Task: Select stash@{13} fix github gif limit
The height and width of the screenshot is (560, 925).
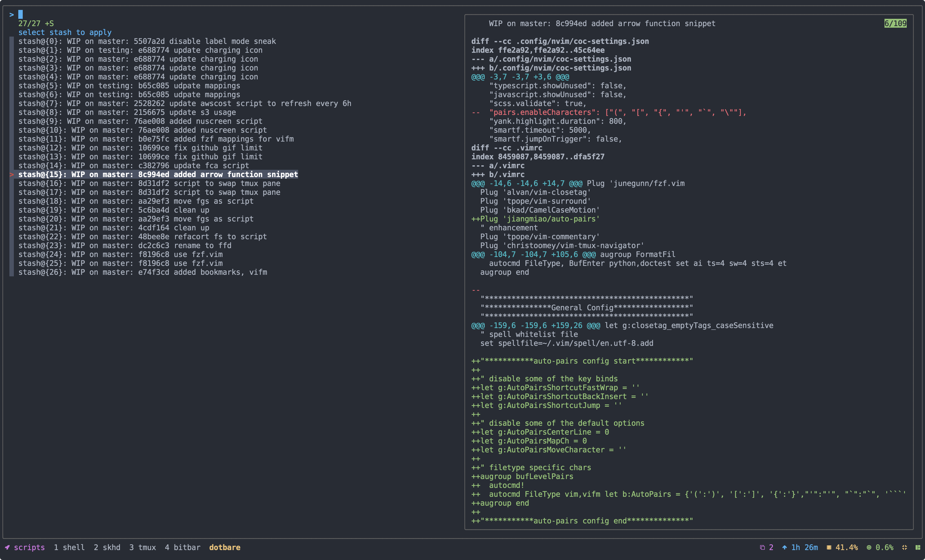Action: [x=140, y=157]
